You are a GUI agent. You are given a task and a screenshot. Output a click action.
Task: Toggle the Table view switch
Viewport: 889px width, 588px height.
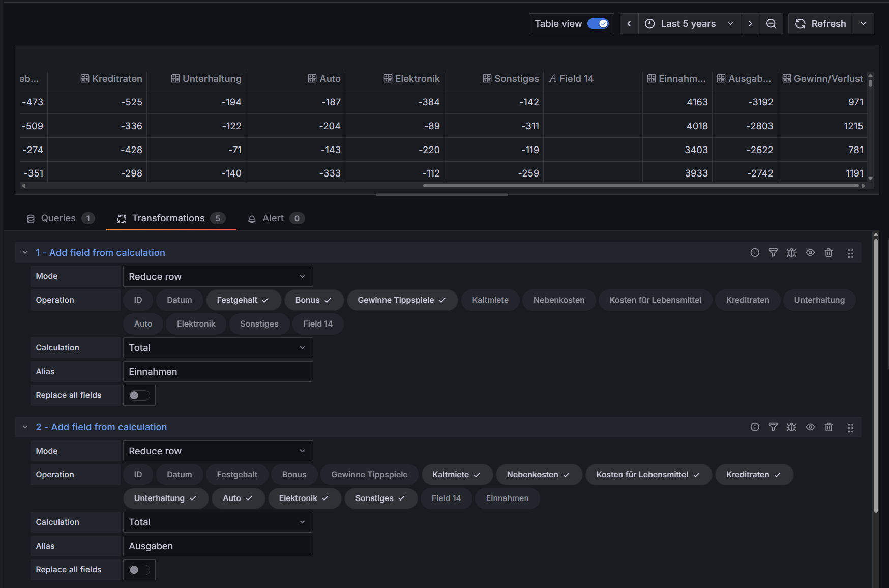coord(598,24)
